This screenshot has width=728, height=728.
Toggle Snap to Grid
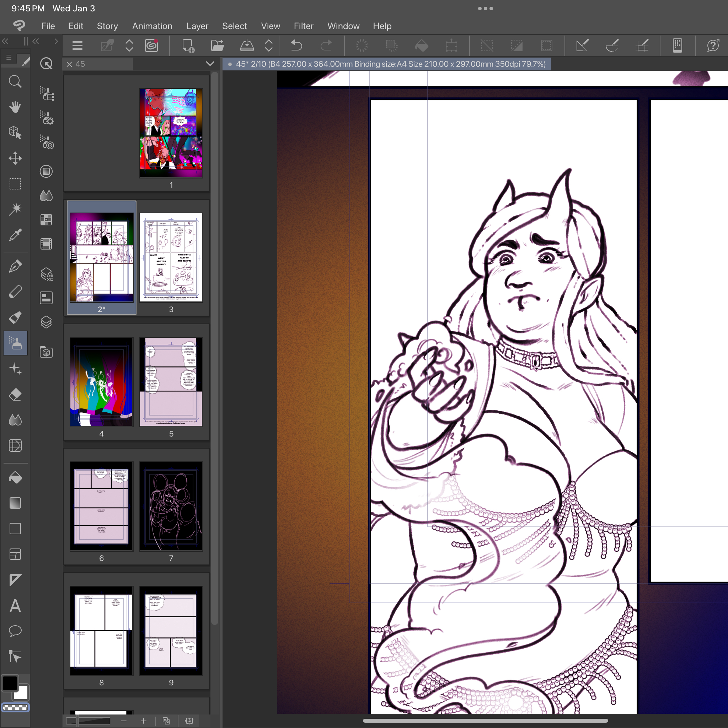tap(642, 45)
